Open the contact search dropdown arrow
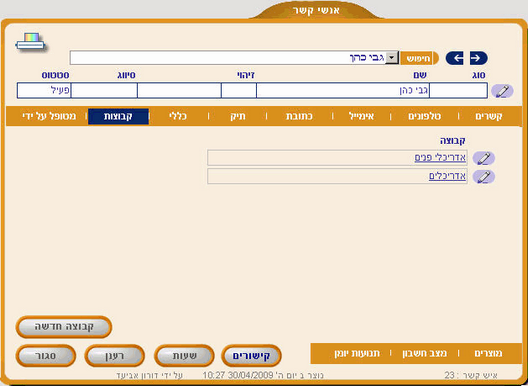Image resolution: width=528 pixels, height=386 pixels. tap(392, 58)
